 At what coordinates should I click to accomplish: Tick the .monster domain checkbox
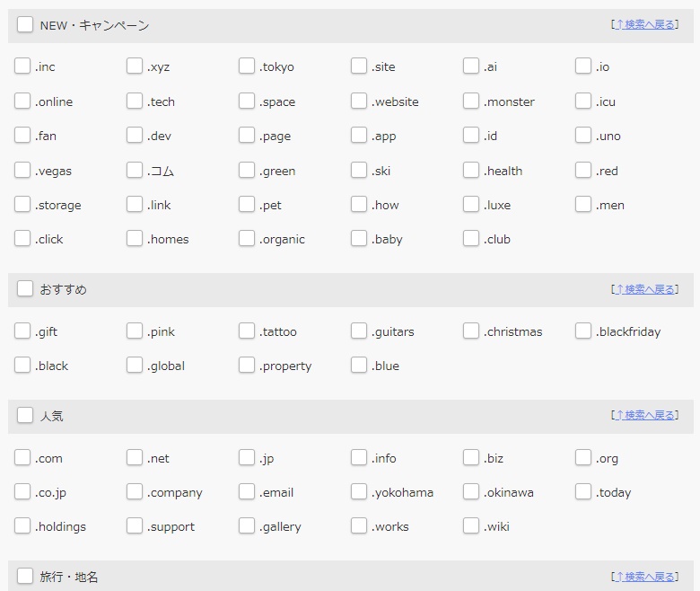coord(471,101)
